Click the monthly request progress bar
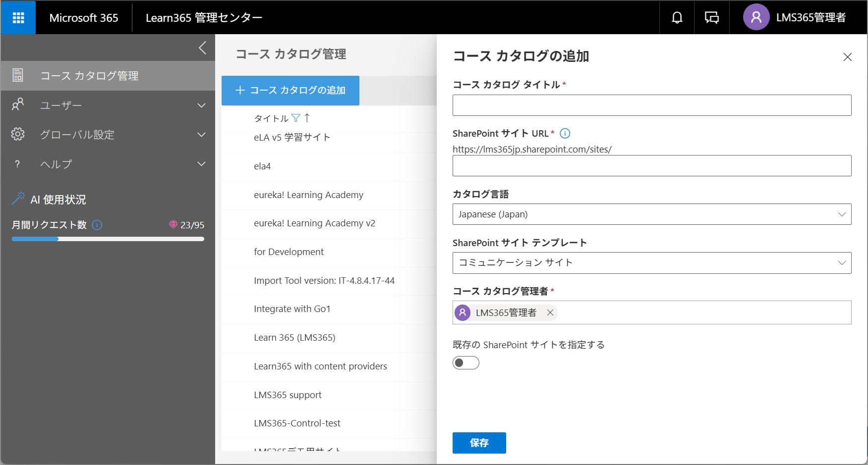 (x=108, y=239)
